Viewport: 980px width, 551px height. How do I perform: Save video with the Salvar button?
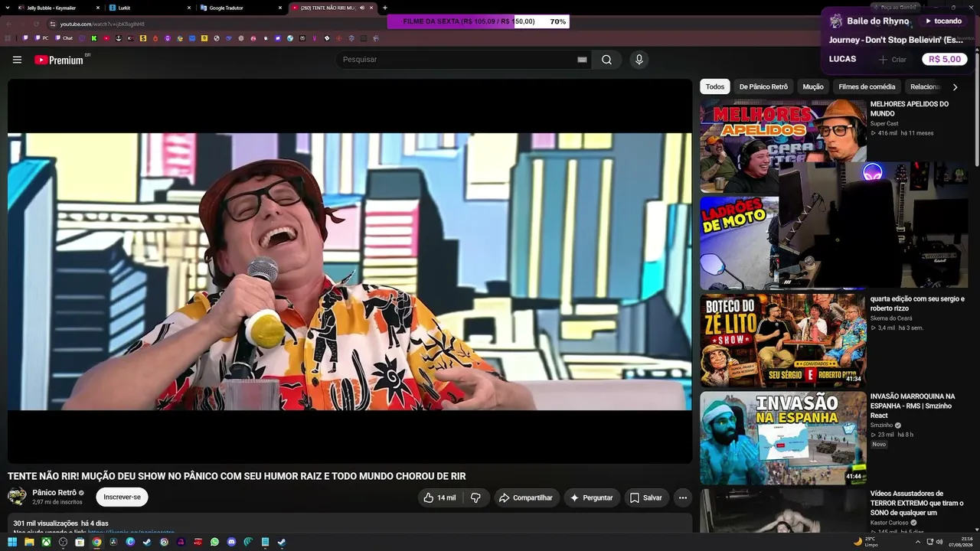tap(645, 497)
